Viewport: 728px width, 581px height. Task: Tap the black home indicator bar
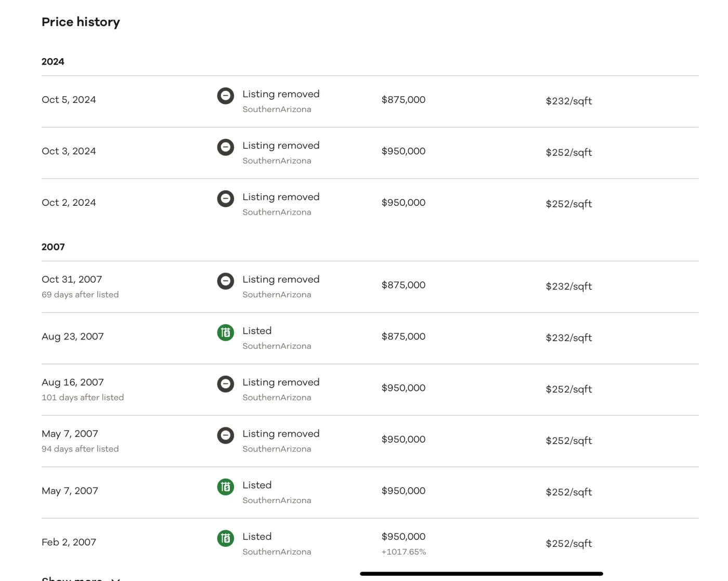click(x=481, y=574)
